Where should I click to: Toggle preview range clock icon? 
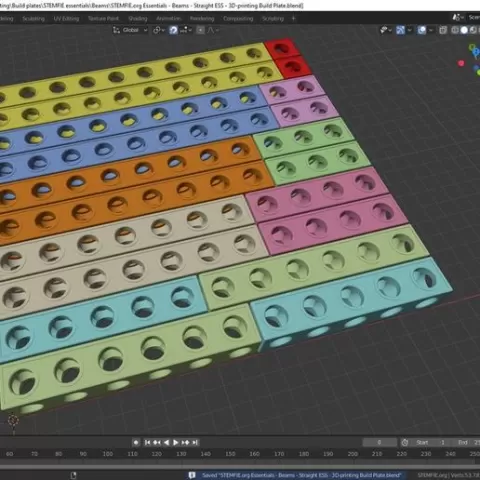click(405, 442)
